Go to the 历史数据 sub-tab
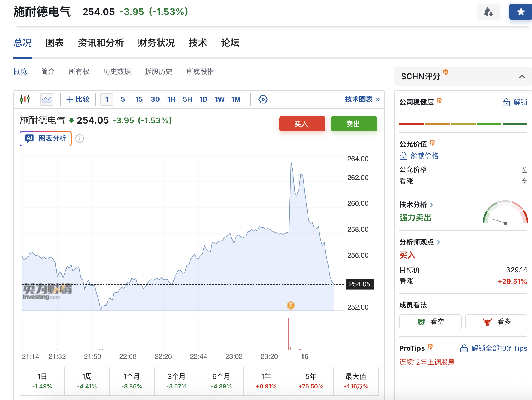 [117, 72]
